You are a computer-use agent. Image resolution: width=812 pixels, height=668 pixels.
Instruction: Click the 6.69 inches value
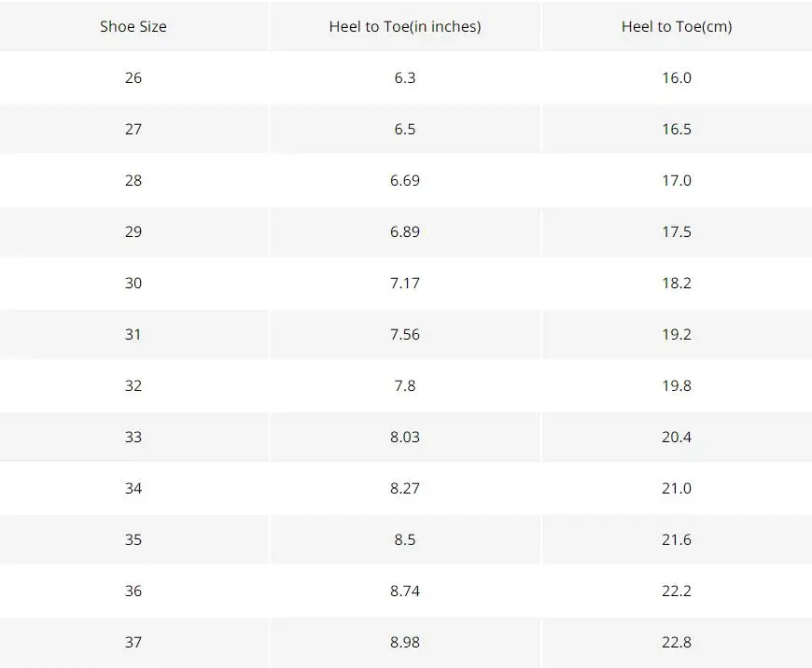click(x=405, y=180)
